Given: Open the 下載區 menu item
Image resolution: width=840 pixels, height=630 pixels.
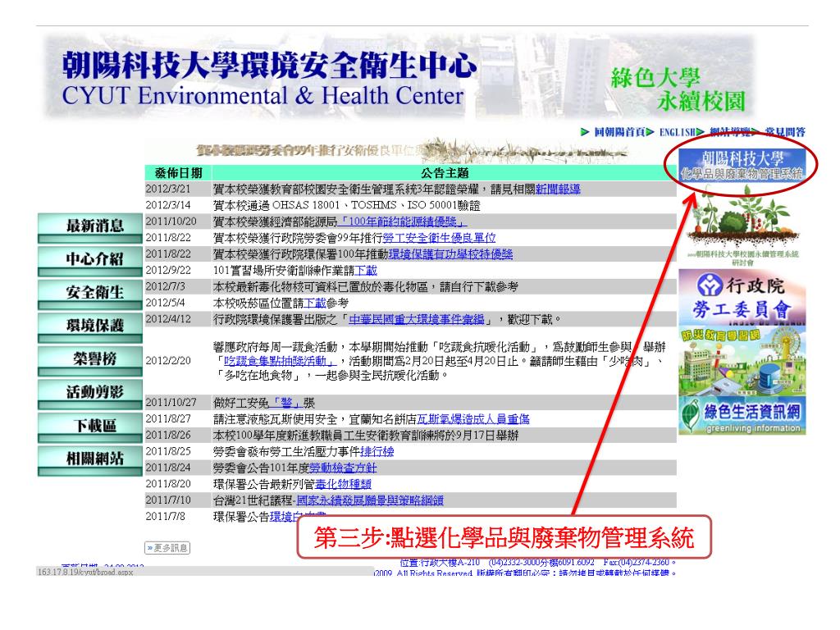Looking at the screenshot, I should [x=90, y=427].
